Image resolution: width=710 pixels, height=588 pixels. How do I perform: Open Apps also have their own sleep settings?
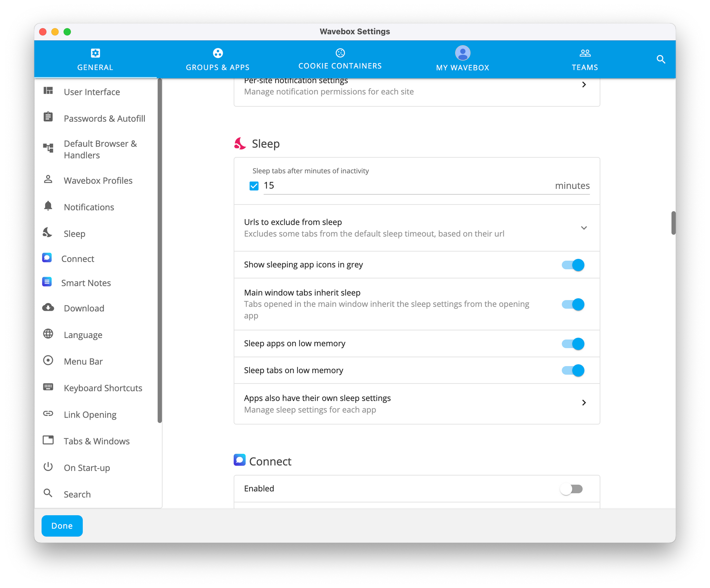tap(417, 404)
